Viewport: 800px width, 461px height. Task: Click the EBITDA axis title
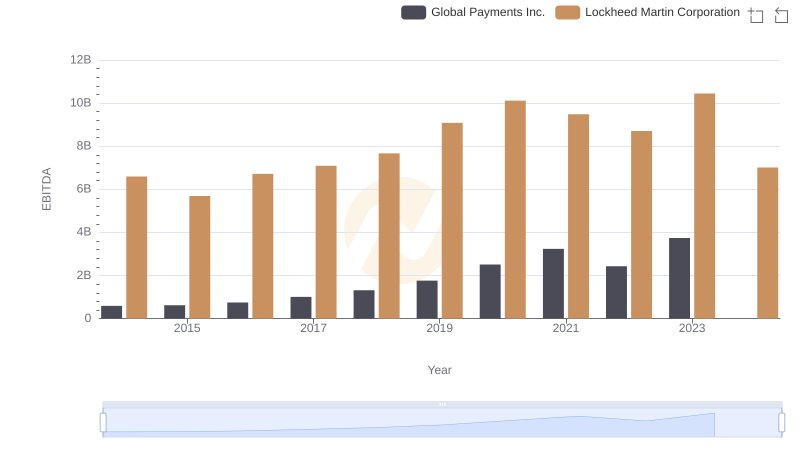click(46, 189)
